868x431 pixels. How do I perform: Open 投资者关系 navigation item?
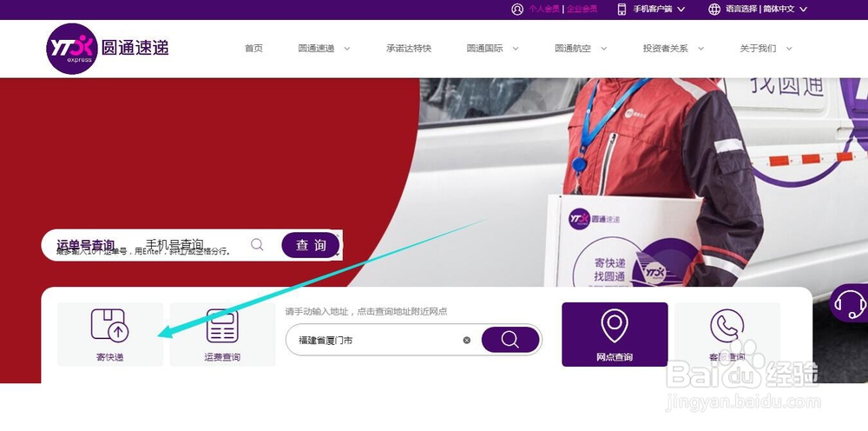click(x=666, y=48)
